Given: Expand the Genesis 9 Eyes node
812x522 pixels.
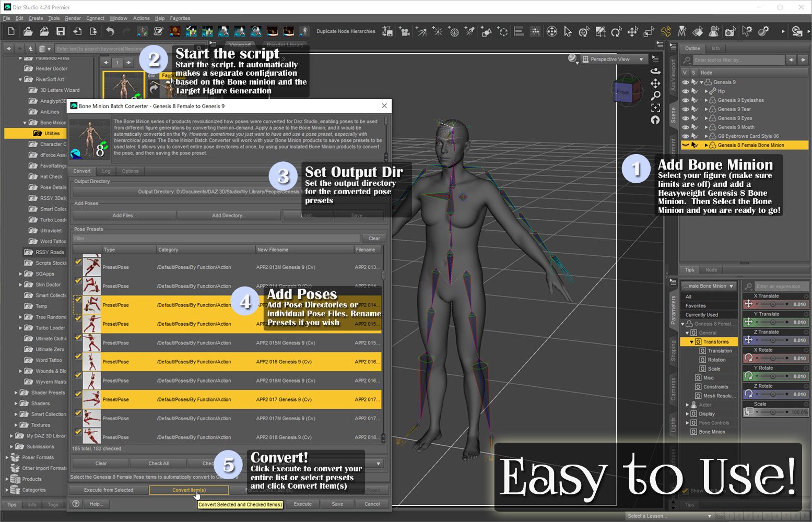Looking at the screenshot, I should [x=706, y=118].
